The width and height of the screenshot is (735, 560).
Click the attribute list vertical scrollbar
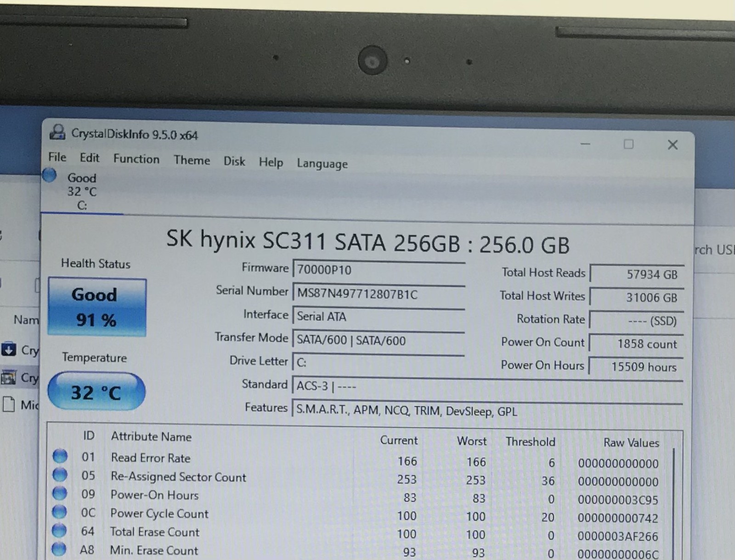tap(674, 503)
